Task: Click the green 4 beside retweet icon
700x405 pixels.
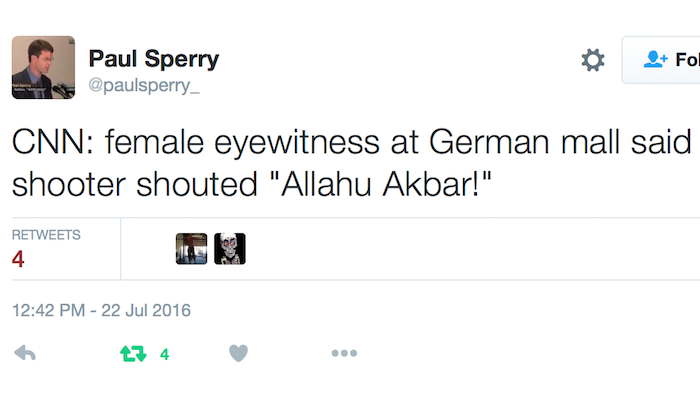Action: pyautogui.click(x=164, y=354)
